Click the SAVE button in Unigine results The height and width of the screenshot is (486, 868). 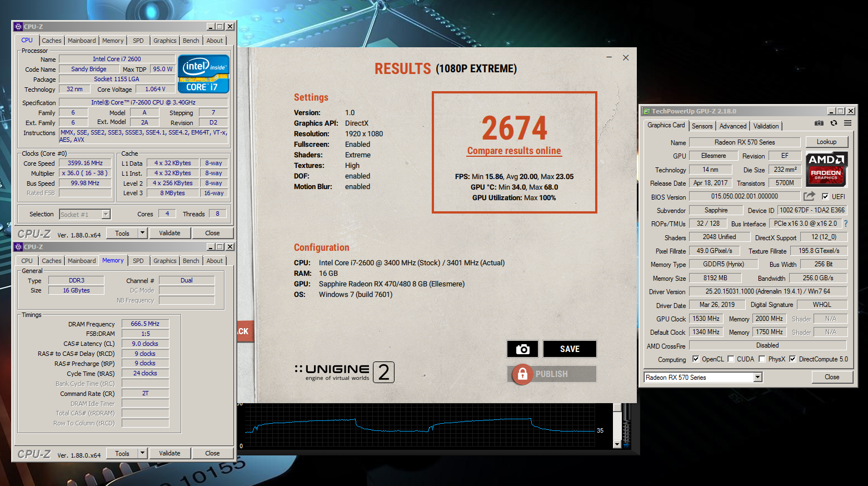tap(570, 349)
